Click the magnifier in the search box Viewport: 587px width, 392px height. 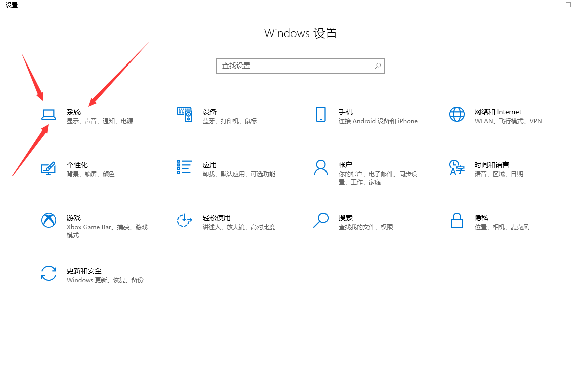click(x=378, y=66)
